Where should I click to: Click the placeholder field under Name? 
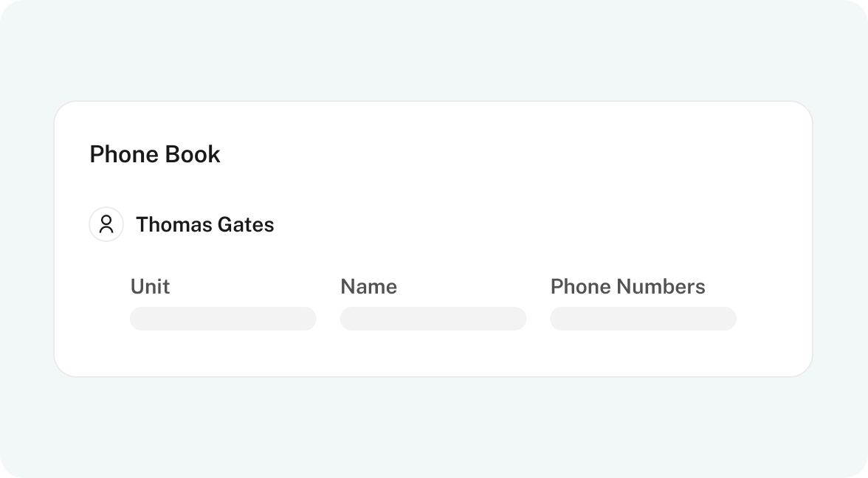(x=433, y=319)
